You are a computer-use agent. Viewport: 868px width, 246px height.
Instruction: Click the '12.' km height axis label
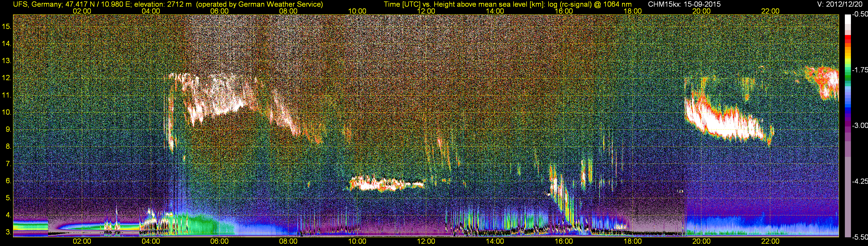pos(7,78)
